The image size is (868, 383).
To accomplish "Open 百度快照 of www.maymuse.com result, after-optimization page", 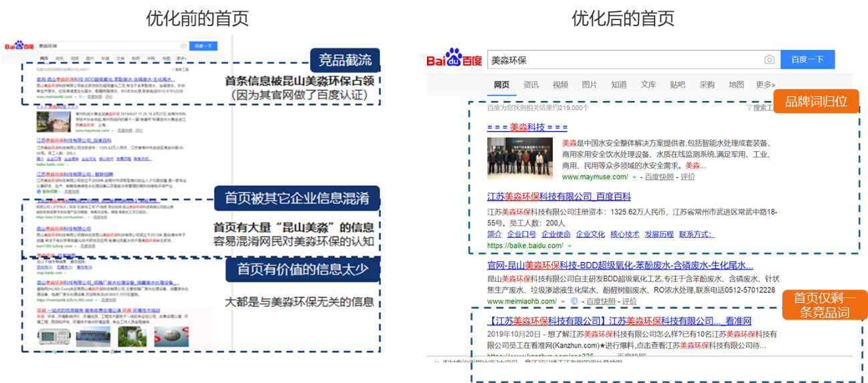I will coord(659,177).
